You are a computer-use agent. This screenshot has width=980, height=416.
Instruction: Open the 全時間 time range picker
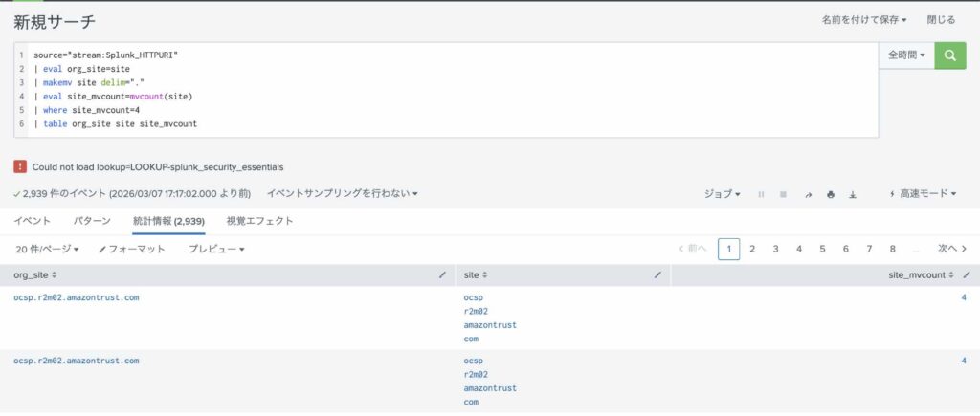pyautogui.click(x=905, y=55)
